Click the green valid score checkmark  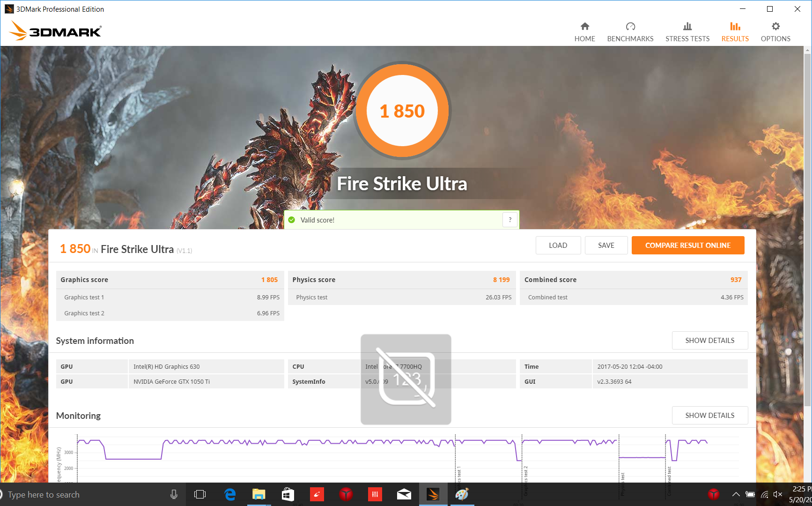[292, 220]
